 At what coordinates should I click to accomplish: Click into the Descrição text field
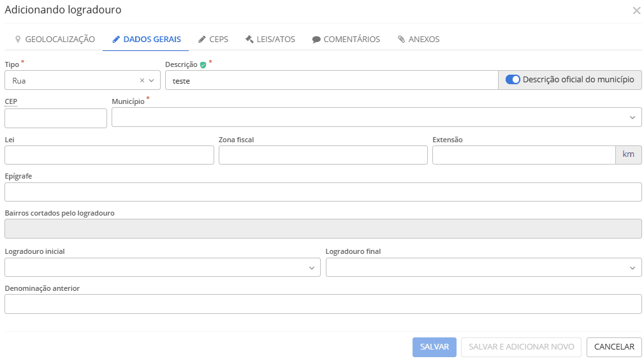coord(331,80)
